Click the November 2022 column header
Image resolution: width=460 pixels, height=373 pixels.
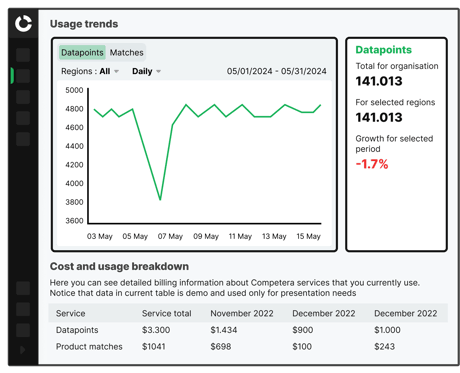click(242, 313)
